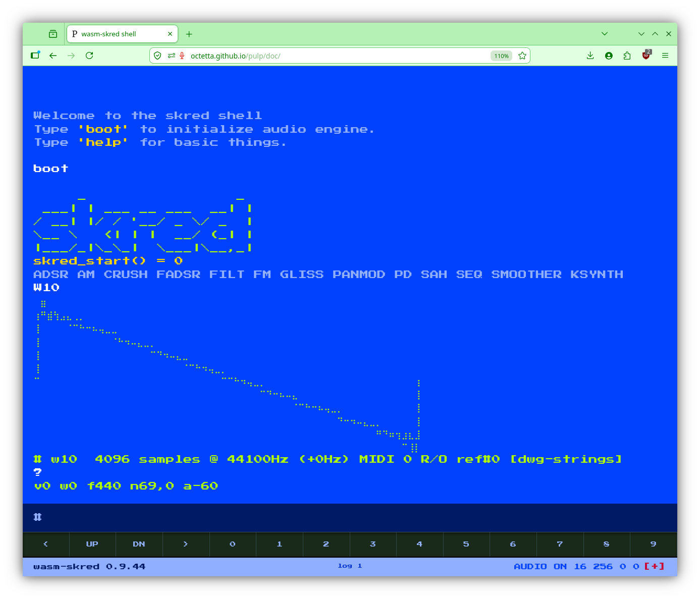Screen dimensions: 700x599
Task: Open the downloads panel
Action: pyautogui.click(x=590, y=56)
